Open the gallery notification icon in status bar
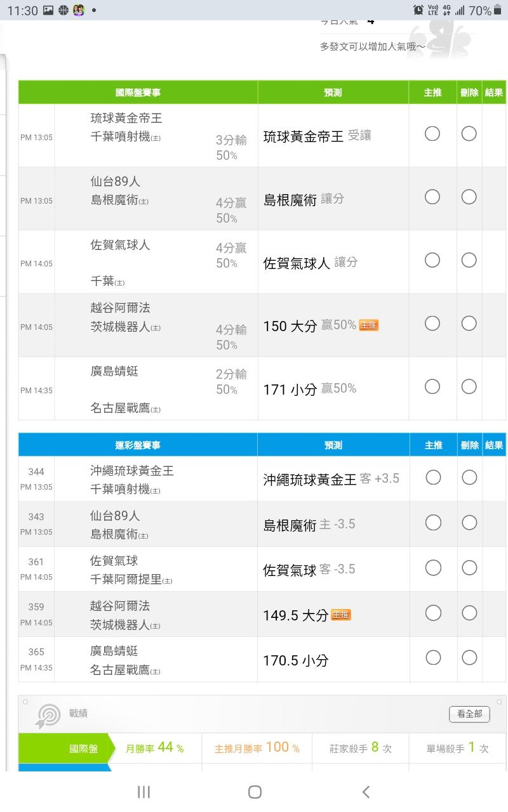The image size is (508, 812). pos(48,10)
